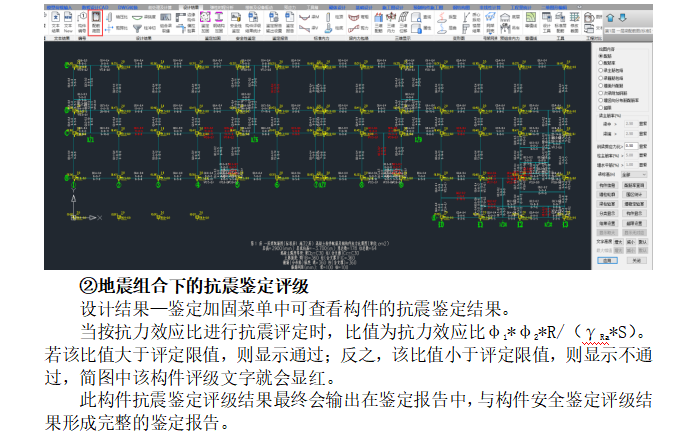The height and width of the screenshot is (446, 690).
Task: Select the last radio option under 绘图内容
Action: [605, 108]
